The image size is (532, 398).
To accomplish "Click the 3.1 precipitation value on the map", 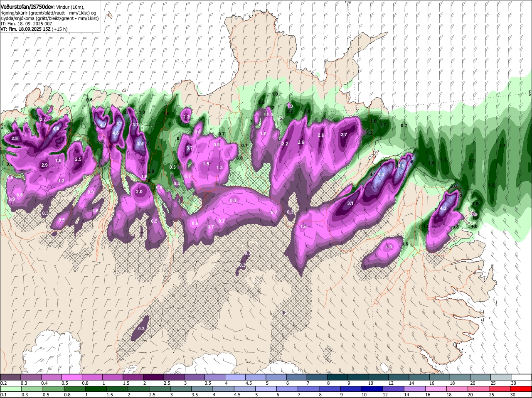I will (350, 203).
